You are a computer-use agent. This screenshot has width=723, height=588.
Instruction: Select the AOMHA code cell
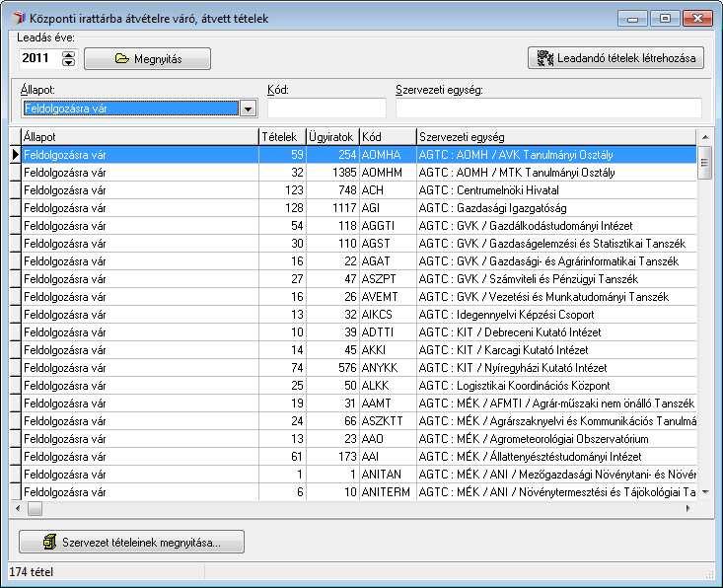pyautogui.click(x=388, y=155)
